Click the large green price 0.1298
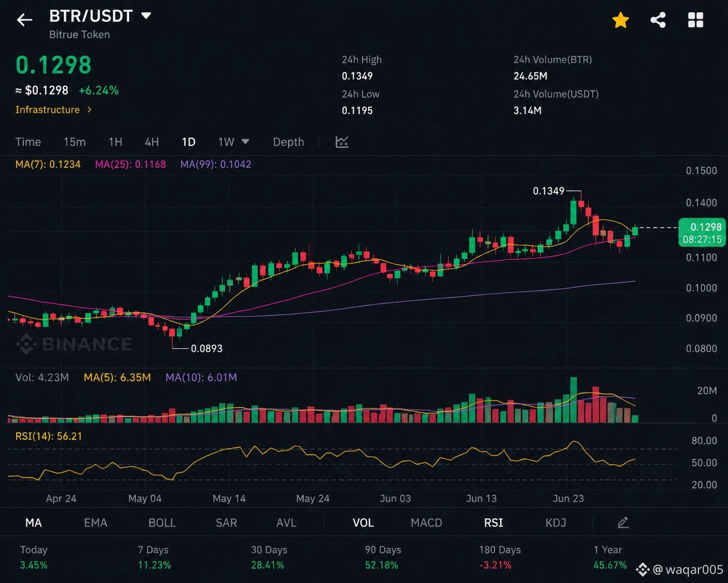Viewport: 728px width, 583px height. click(x=53, y=65)
